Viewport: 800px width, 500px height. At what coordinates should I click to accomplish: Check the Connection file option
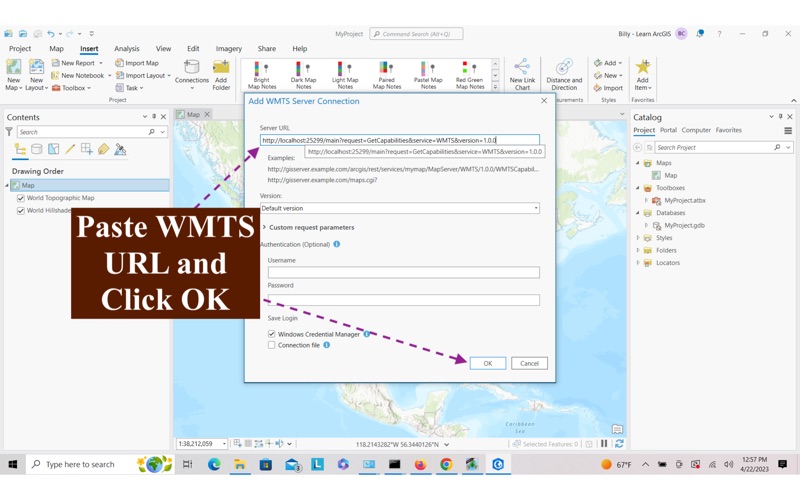point(271,345)
